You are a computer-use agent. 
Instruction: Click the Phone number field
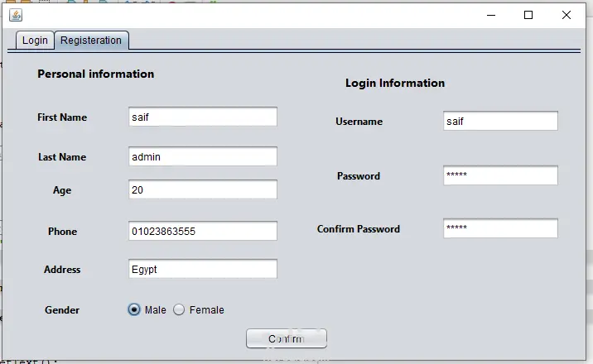tap(203, 231)
